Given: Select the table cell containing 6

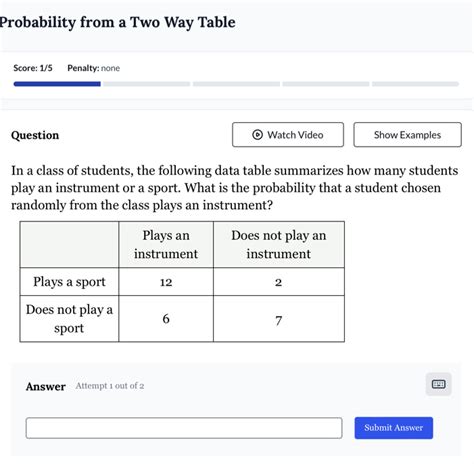Looking at the screenshot, I should pyautogui.click(x=166, y=319).
